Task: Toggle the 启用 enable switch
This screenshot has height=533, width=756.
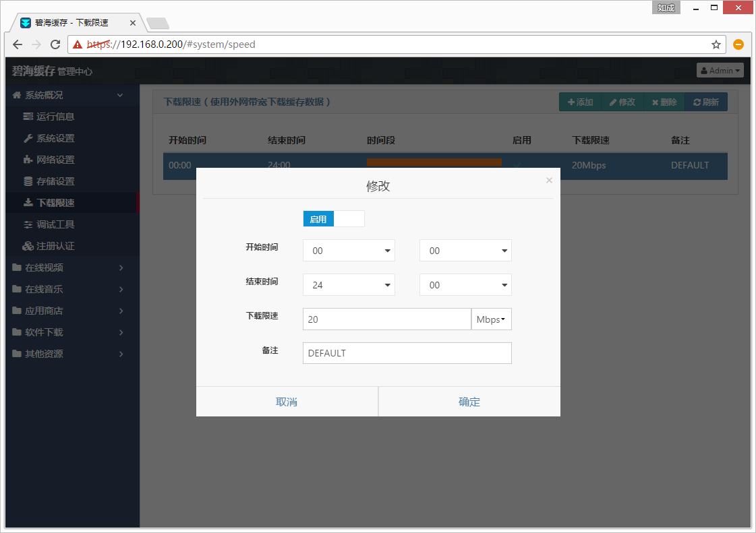Action: [x=334, y=219]
